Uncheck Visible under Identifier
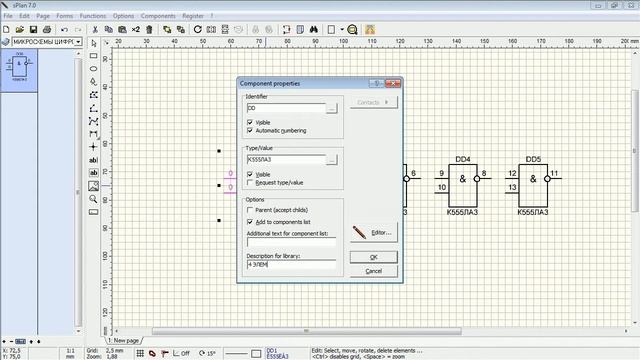This screenshot has width=640, height=360. click(x=250, y=122)
